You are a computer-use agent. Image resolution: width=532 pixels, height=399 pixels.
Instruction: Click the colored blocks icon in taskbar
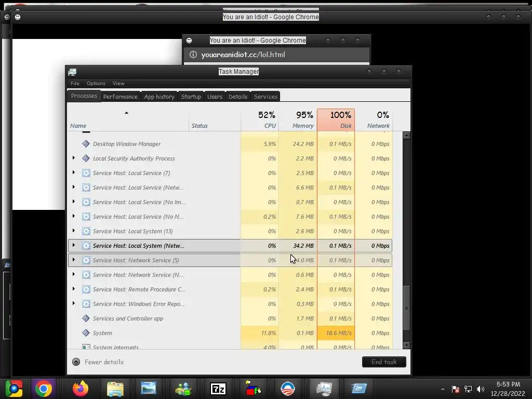tap(253, 388)
